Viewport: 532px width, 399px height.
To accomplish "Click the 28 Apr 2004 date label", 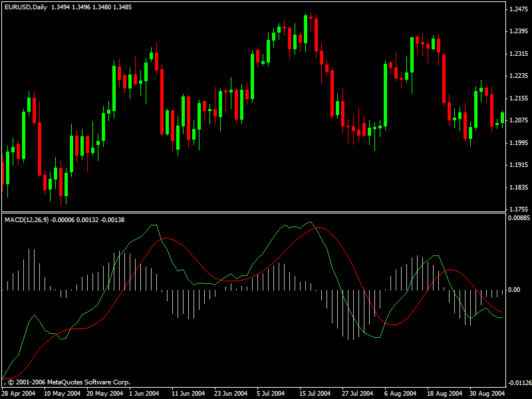I will [19, 394].
